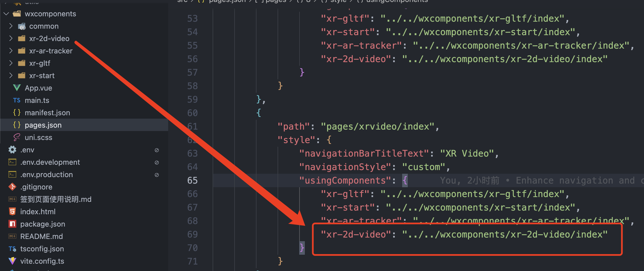Click the JSON braces icon for manifest.json
The image size is (644, 271).
[x=17, y=112]
